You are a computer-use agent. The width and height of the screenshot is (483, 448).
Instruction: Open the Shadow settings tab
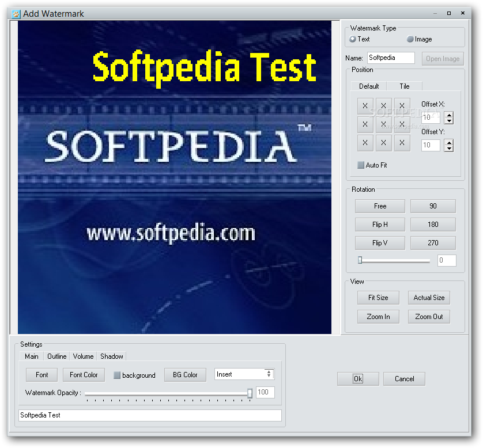[x=111, y=356]
